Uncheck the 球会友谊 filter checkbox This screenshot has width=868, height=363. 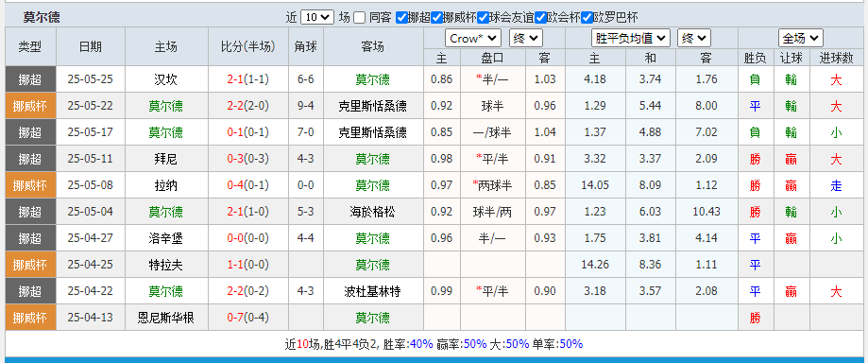(x=483, y=18)
